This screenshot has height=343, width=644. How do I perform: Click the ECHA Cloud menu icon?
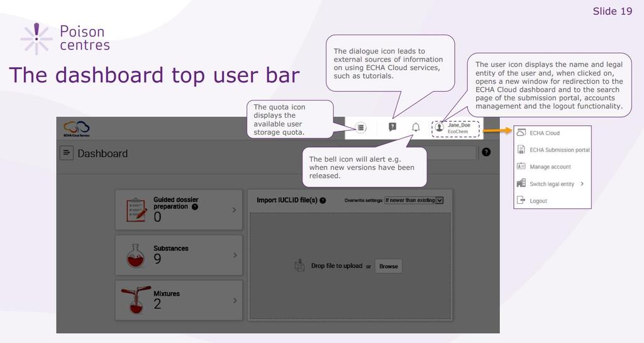(521, 132)
